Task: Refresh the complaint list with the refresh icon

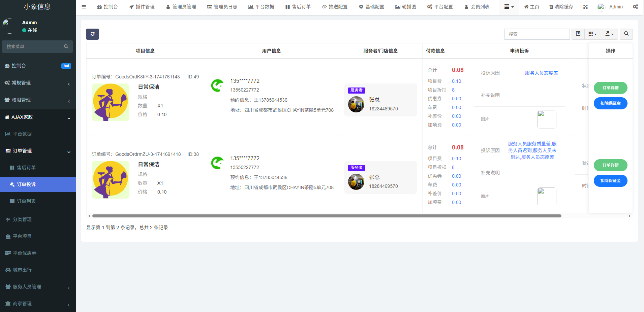Action: (x=92, y=34)
